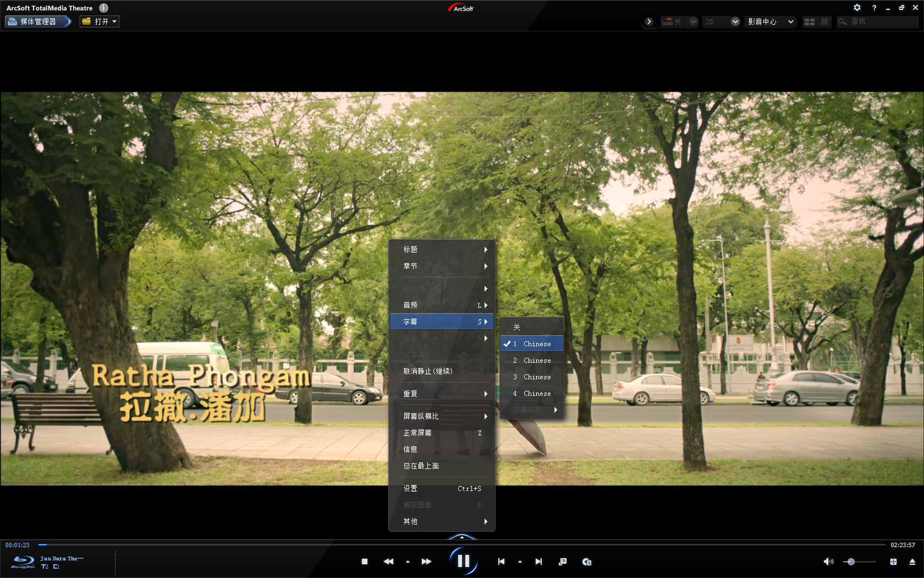This screenshot has width=924, height=578.
Task: Click the dimmed 捕获图像 entry
Action: [x=442, y=505]
